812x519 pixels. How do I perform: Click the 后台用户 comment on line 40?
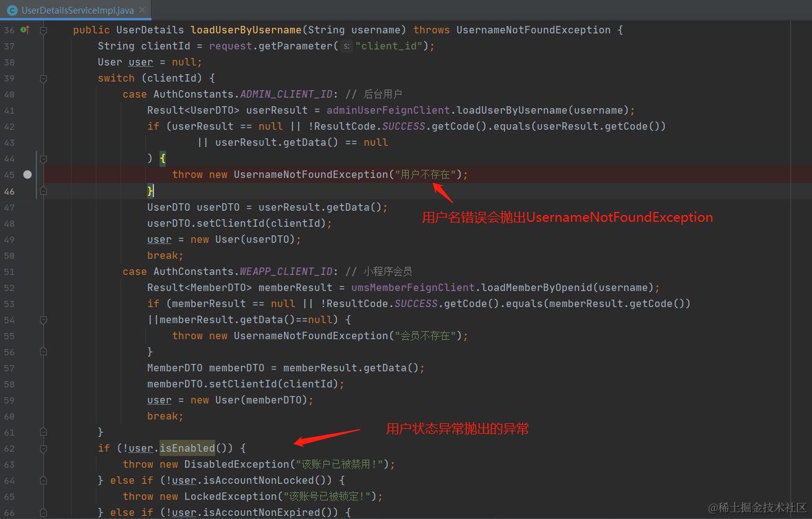(x=374, y=94)
